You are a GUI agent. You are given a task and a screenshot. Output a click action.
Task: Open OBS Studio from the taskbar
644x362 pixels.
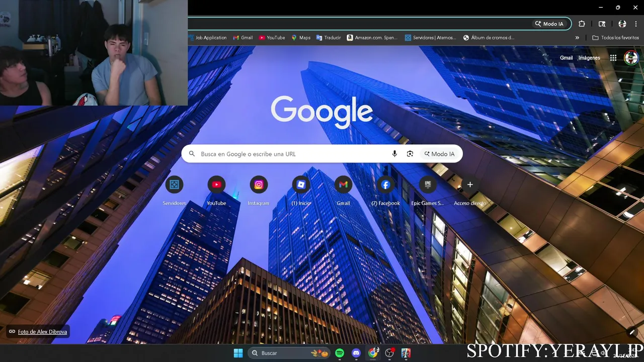coord(389,353)
